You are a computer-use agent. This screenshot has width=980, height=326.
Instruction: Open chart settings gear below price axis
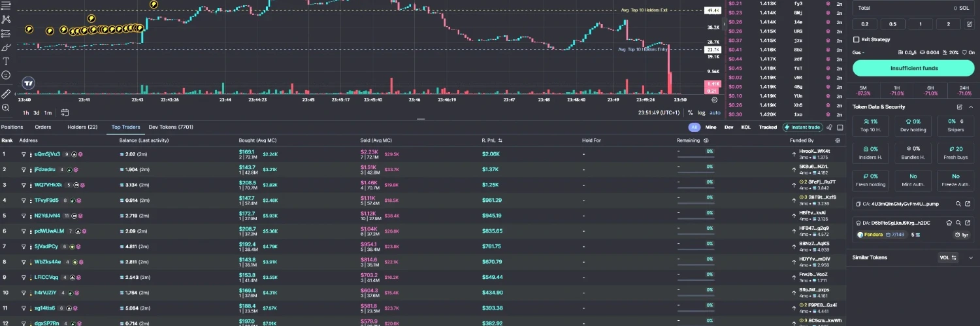[714, 100]
